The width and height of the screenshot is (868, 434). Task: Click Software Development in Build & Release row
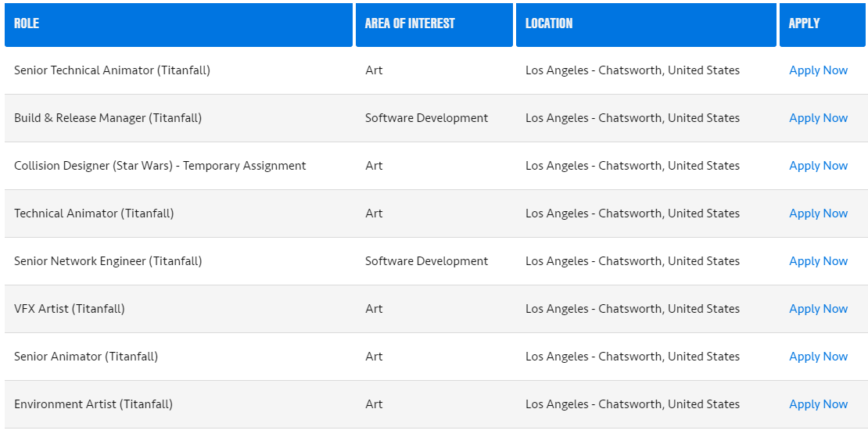[426, 118]
